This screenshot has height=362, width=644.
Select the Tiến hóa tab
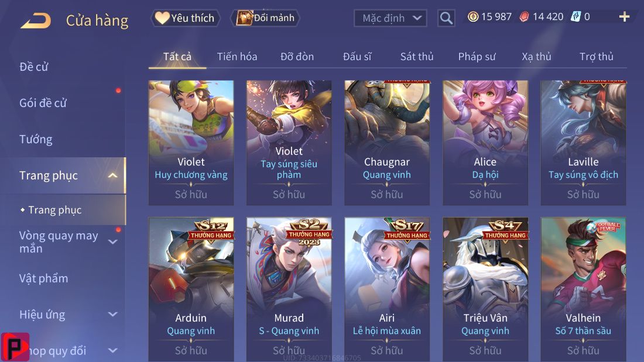pos(237,57)
